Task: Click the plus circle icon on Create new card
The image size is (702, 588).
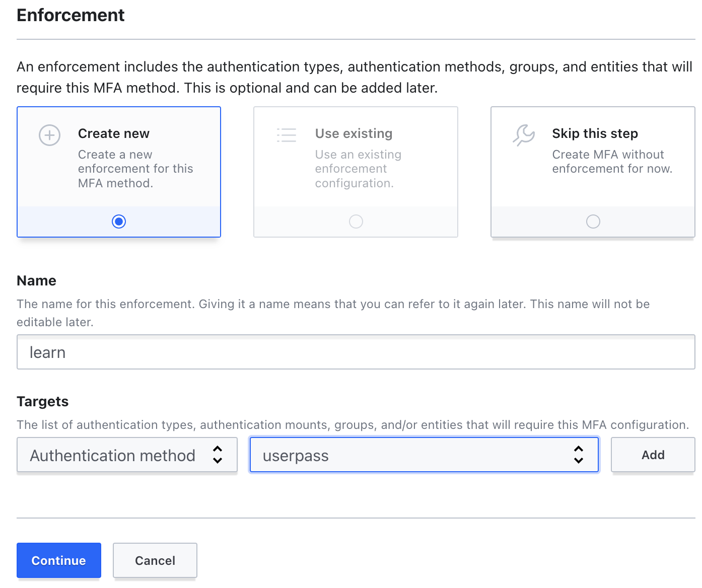Action: [x=49, y=135]
